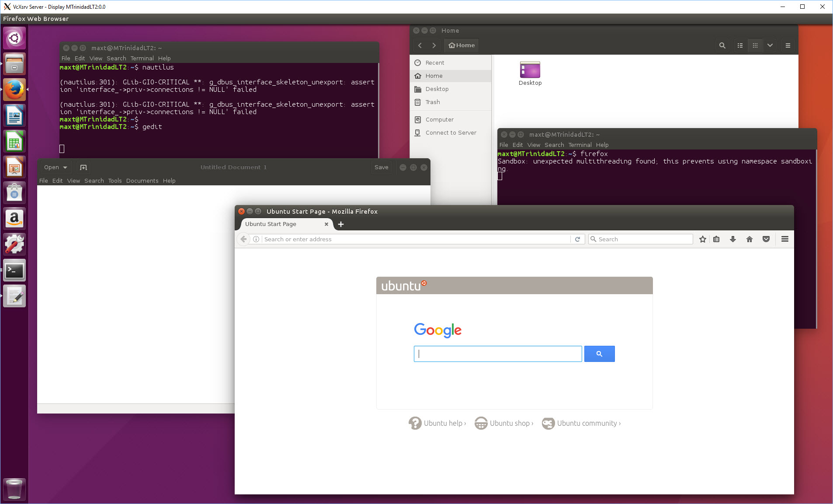Open the Ubuntu community link
This screenshot has height=504, width=833.
click(x=581, y=423)
